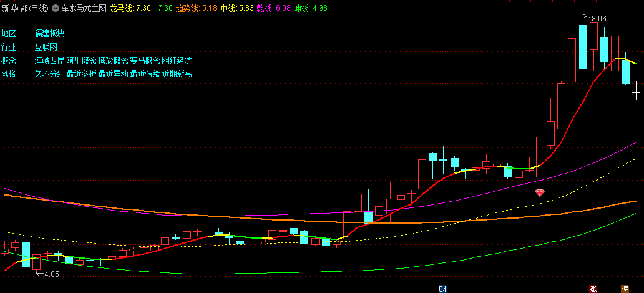Select the yellow 龙马线: 7.30 legend

pyautogui.click(x=130, y=8)
